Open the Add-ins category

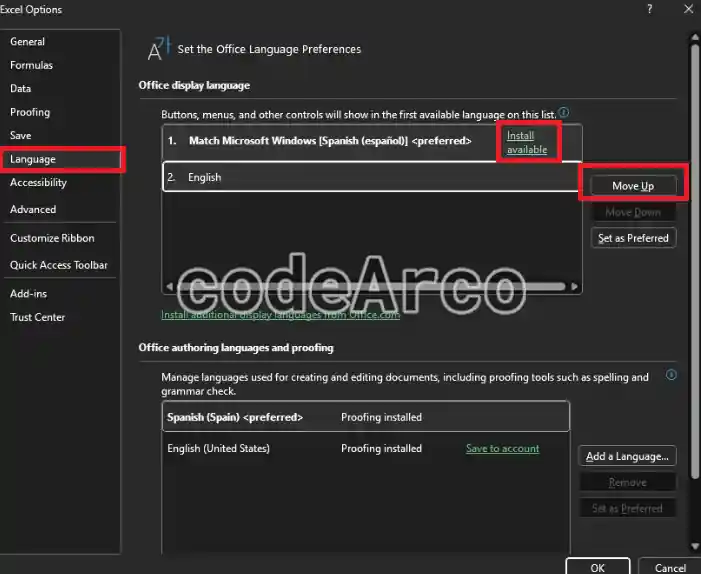pos(29,294)
